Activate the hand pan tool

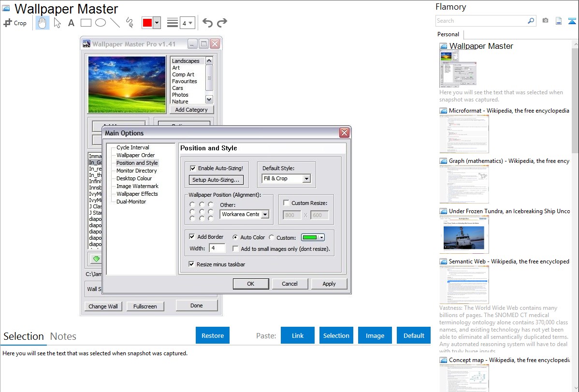point(43,23)
